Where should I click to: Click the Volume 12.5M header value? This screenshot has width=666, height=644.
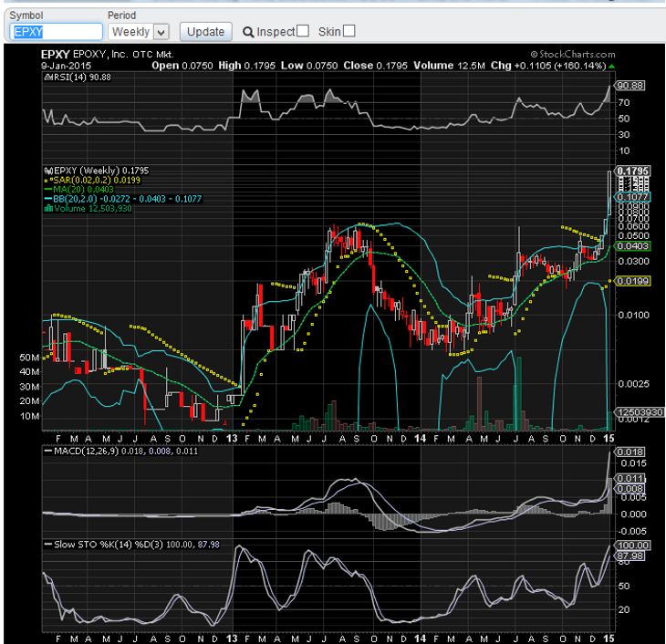pyautogui.click(x=449, y=66)
